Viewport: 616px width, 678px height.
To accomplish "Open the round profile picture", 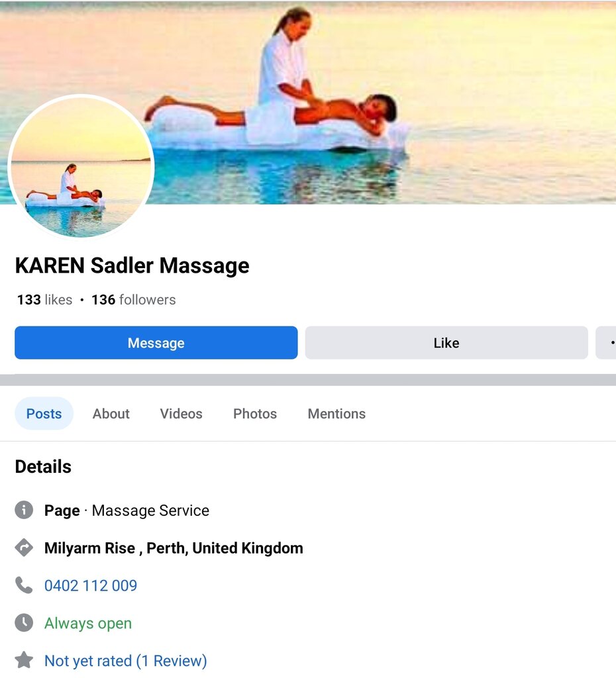I will [x=81, y=166].
